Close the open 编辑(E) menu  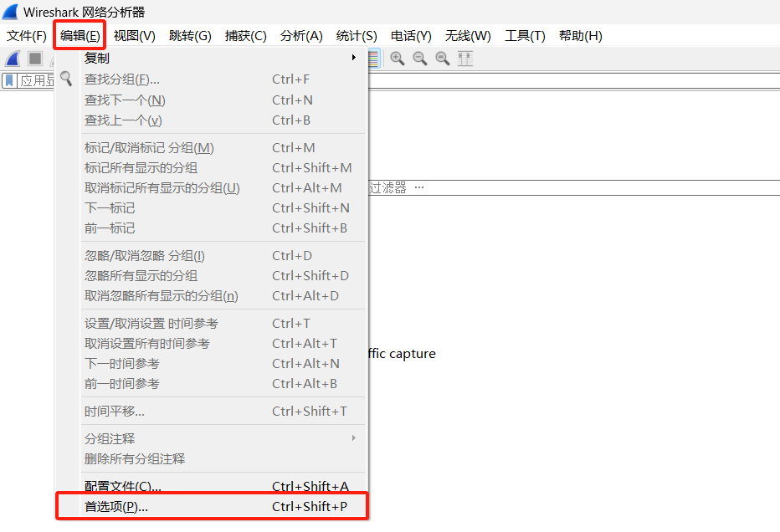[x=80, y=36]
